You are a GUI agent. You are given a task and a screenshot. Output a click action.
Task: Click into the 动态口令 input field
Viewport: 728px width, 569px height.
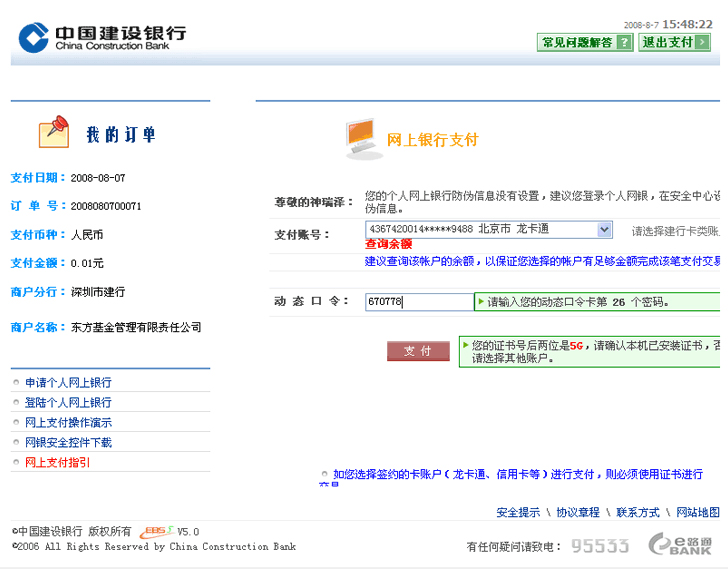click(419, 302)
